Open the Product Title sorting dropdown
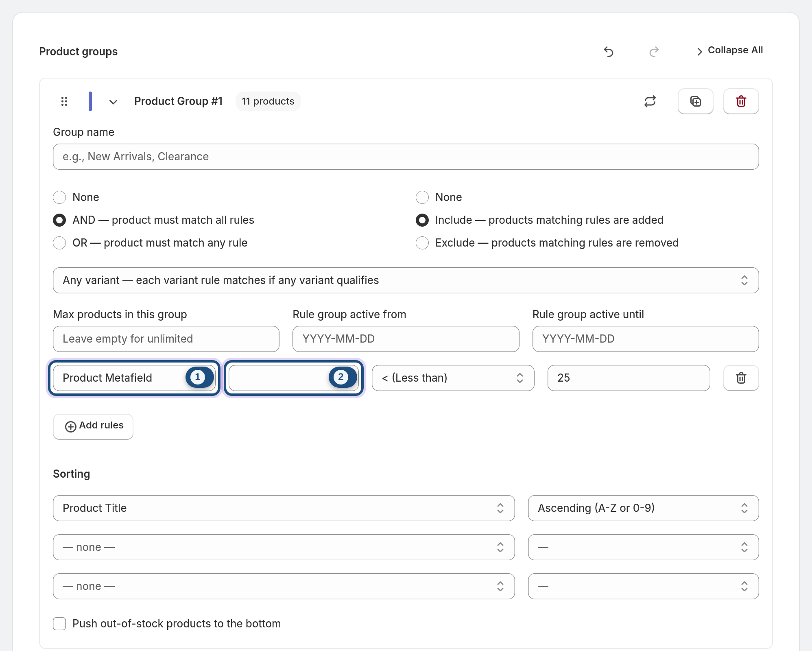 tap(284, 508)
